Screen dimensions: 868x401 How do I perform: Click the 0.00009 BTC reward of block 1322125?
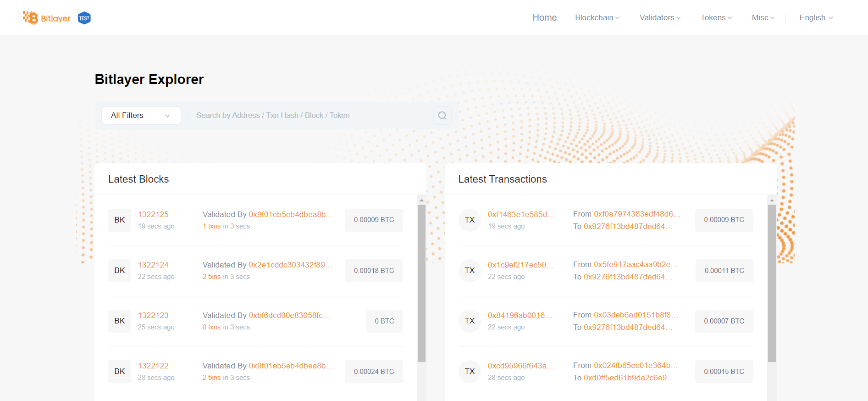[374, 220]
